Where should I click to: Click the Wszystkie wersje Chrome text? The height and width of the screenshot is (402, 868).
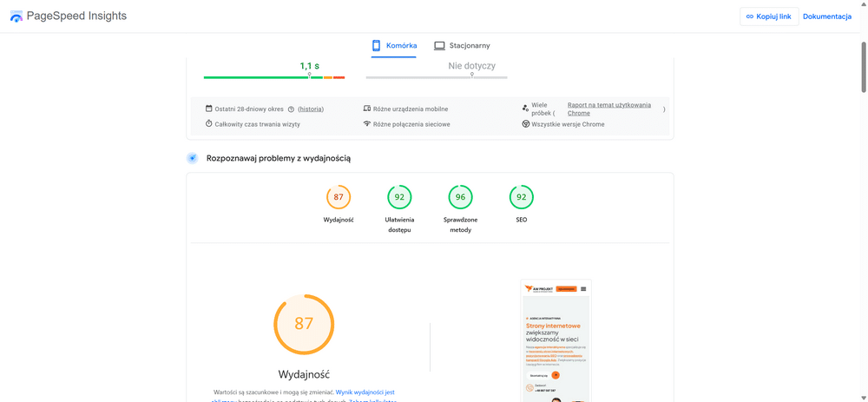[568, 124]
